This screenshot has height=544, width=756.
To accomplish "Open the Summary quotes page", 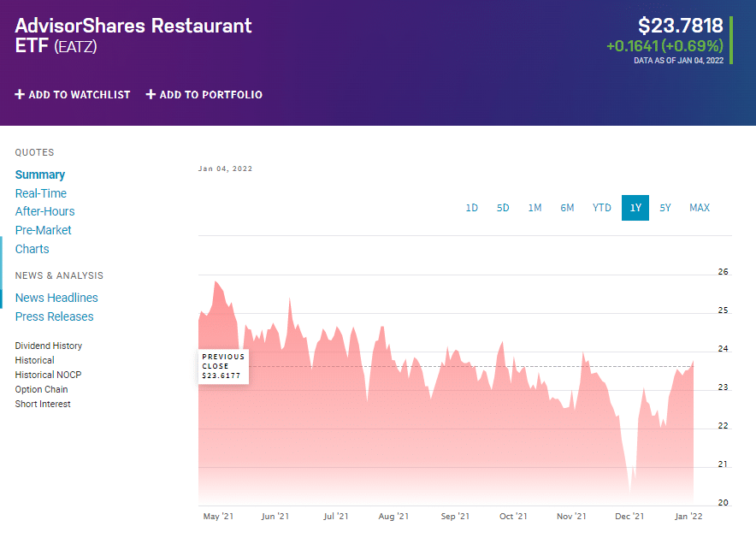I will pyautogui.click(x=40, y=174).
